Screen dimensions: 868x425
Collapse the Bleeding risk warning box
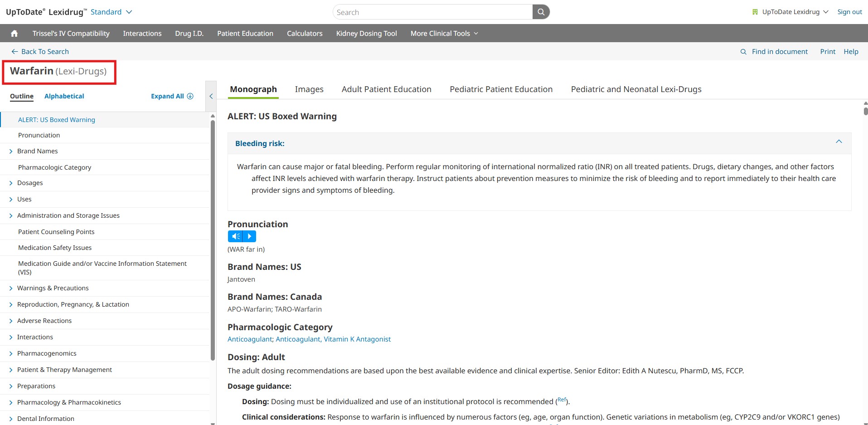[x=839, y=142]
